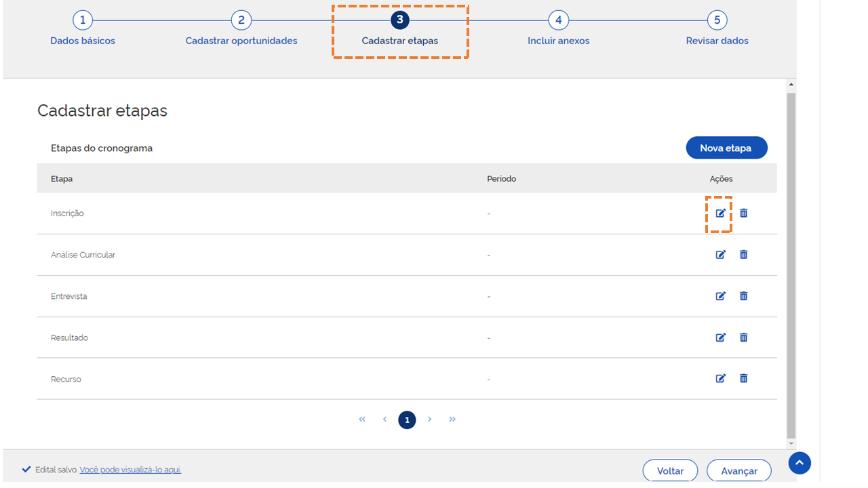
Task: Click the Voltar button
Action: [670, 470]
